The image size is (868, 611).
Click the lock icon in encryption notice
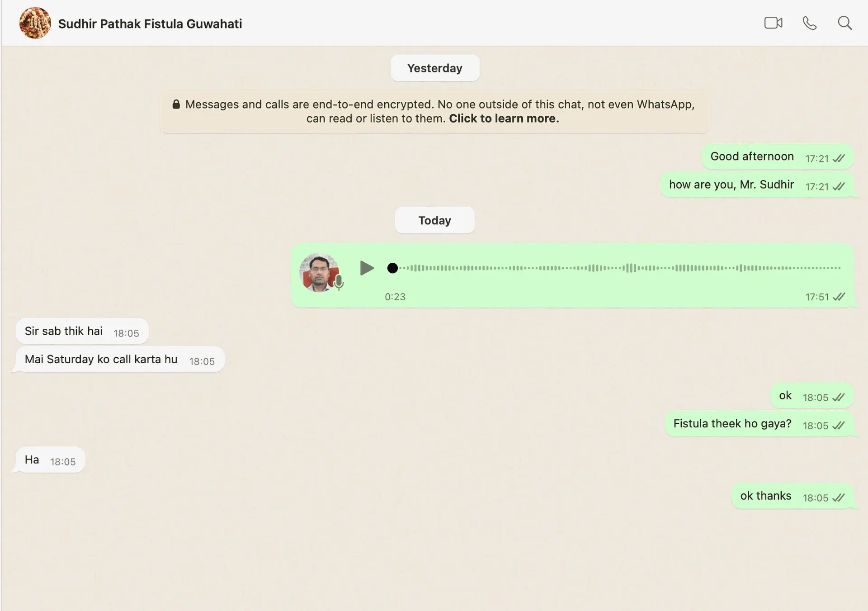[176, 104]
